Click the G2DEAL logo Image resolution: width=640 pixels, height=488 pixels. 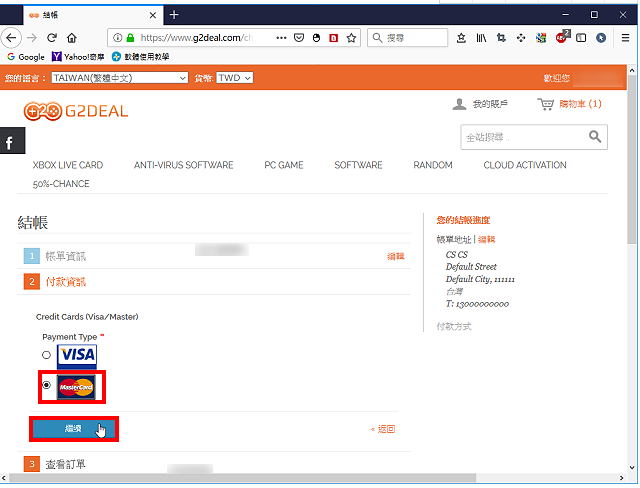76,111
